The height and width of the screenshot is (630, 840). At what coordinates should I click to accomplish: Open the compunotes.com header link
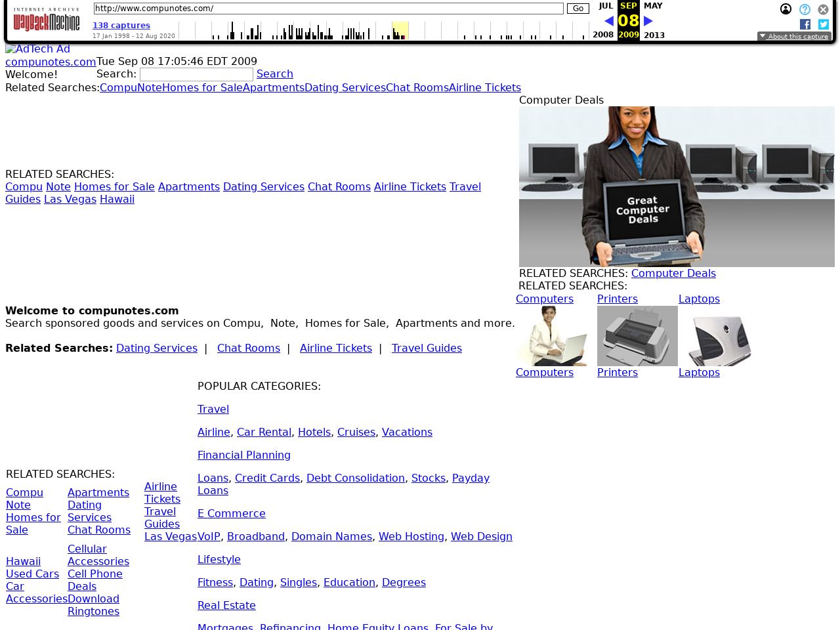[x=51, y=62]
